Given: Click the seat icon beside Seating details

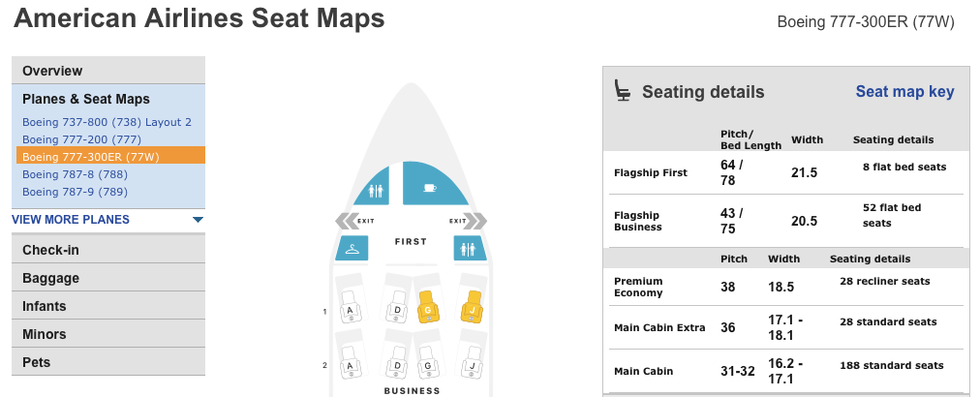Looking at the screenshot, I should tap(622, 90).
